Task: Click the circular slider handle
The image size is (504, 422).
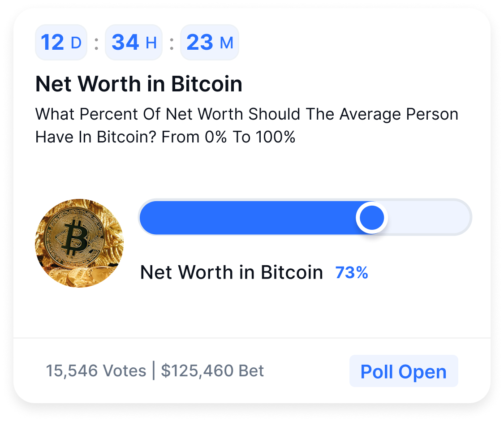Action: [371, 218]
